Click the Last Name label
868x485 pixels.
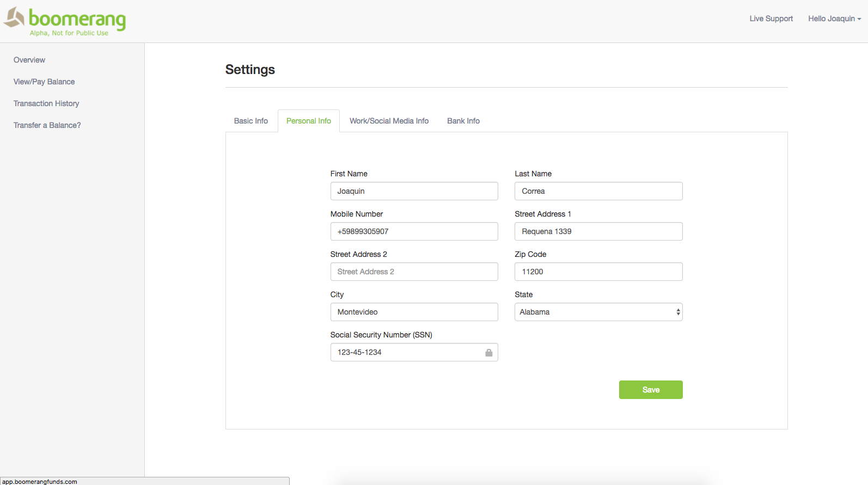click(533, 174)
